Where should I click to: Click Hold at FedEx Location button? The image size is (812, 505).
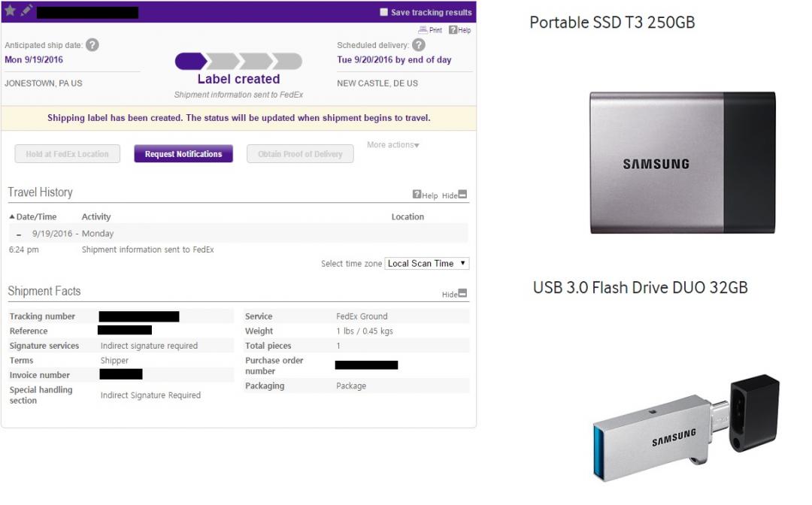tap(67, 154)
